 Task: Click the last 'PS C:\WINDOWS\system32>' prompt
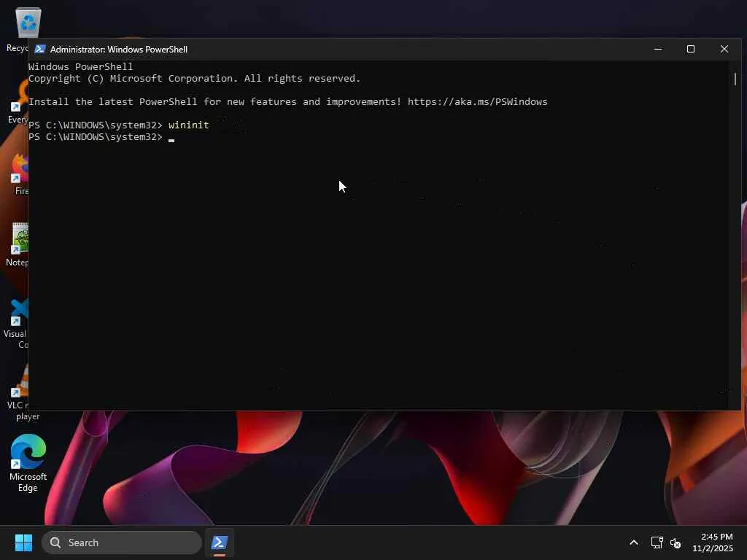click(96, 137)
